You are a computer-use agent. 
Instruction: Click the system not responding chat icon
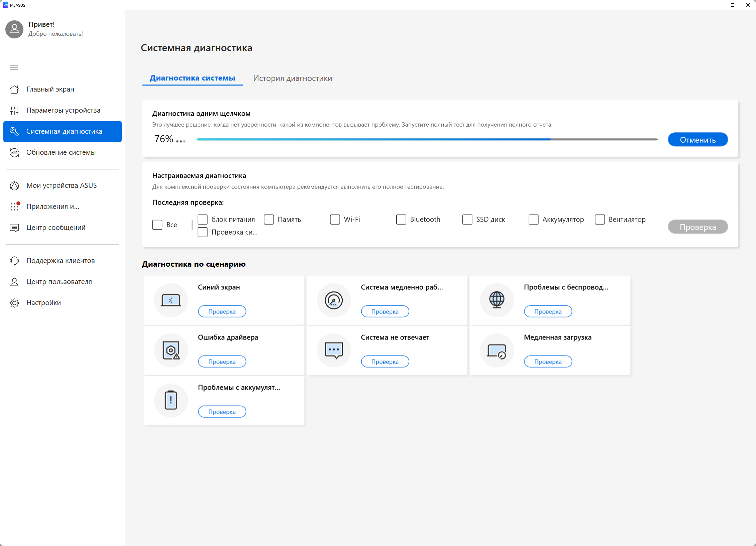tap(334, 350)
